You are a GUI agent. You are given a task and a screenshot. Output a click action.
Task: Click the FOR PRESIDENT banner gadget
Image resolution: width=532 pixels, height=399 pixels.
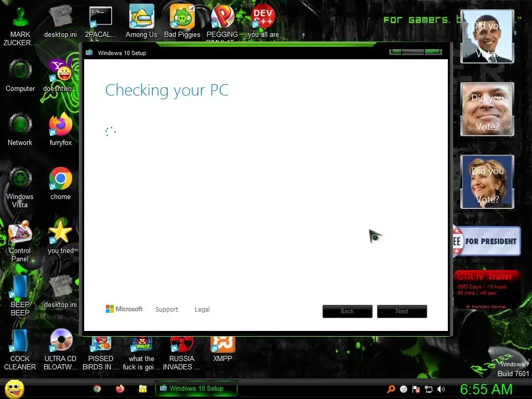point(486,241)
